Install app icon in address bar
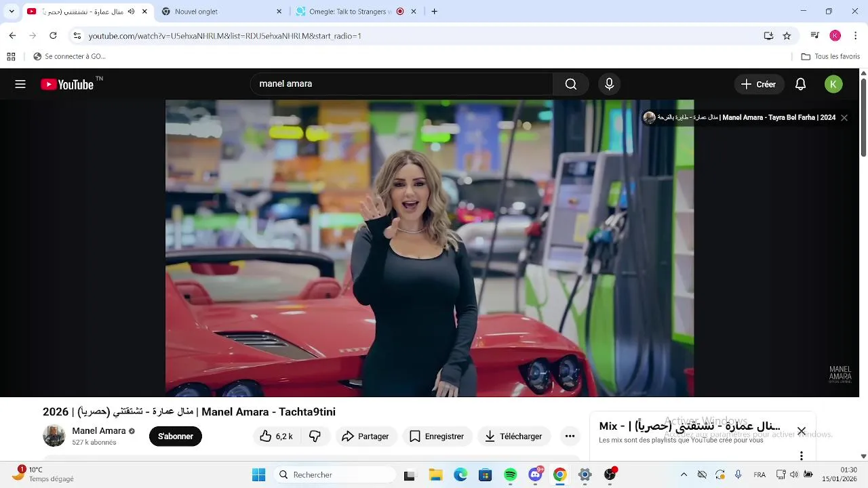Image resolution: width=868 pixels, height=488 pixels. coord(768,36)
